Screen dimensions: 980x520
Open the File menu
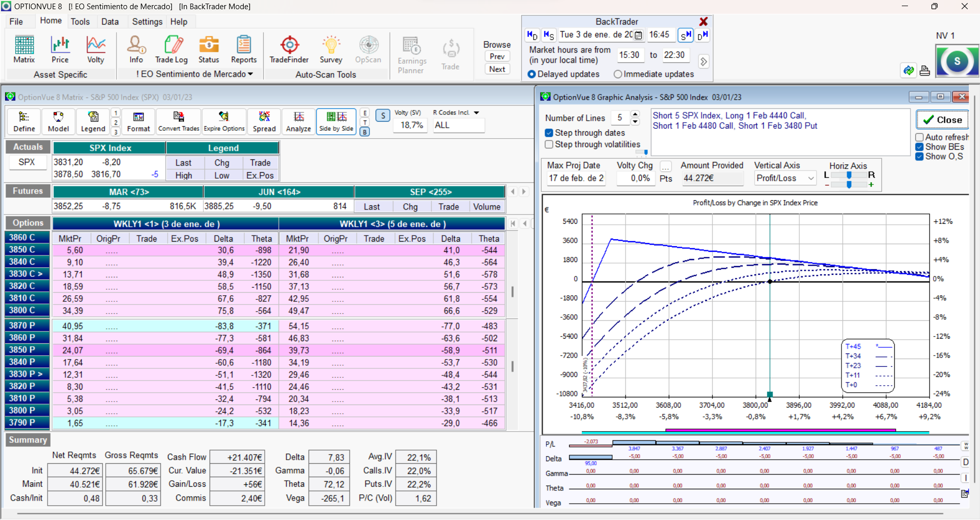tap(16, 21)
